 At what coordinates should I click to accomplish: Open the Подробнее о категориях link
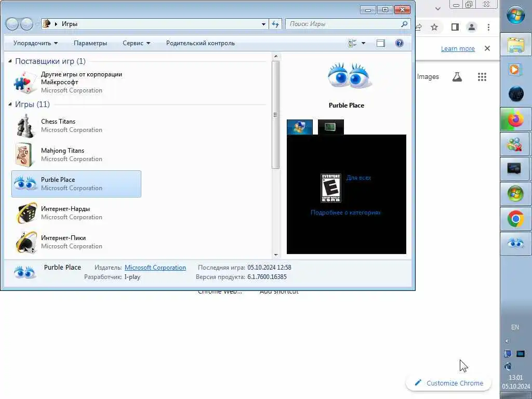[345, 212]
